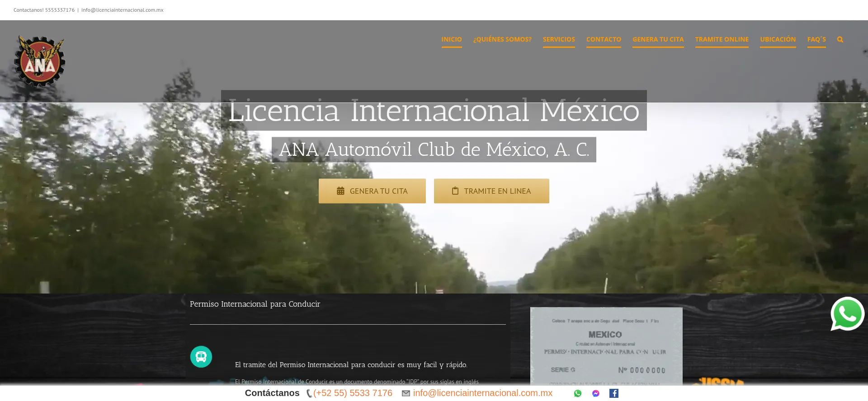Select CONTACTO in the navigation
Image resolution: width=868 pixels, height=401 pixels.
click(604, 40)
